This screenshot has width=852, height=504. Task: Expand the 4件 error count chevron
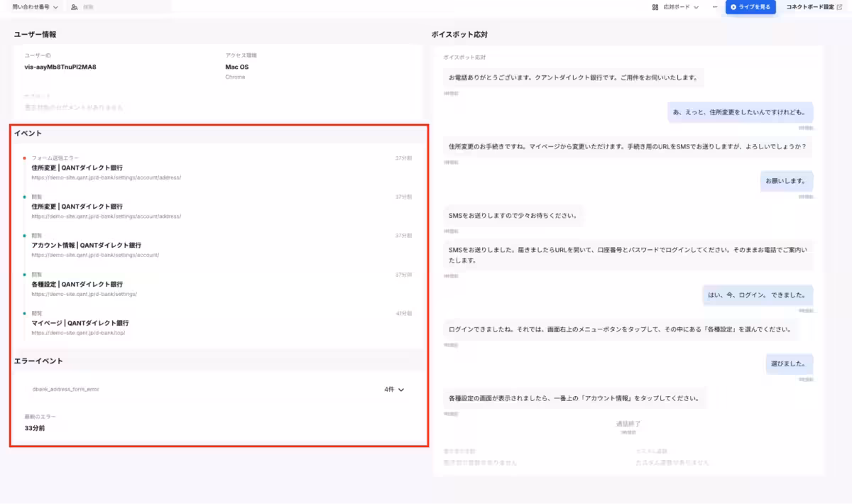click(401, 390)
